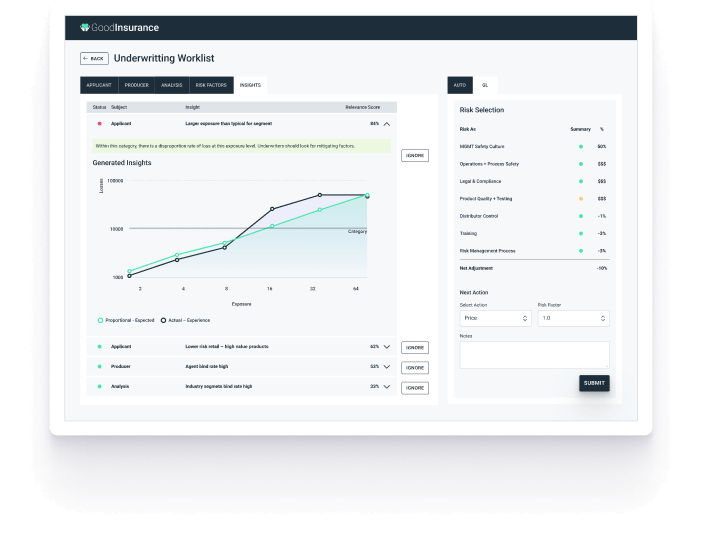Click the green status dot for Analysis insight
This screenshot has height=544, width=702.
100,386
